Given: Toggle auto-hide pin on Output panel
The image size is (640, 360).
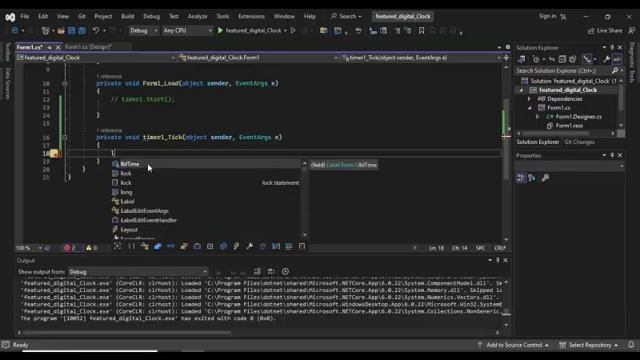Looking at the screenshot, I should [498, 260].
